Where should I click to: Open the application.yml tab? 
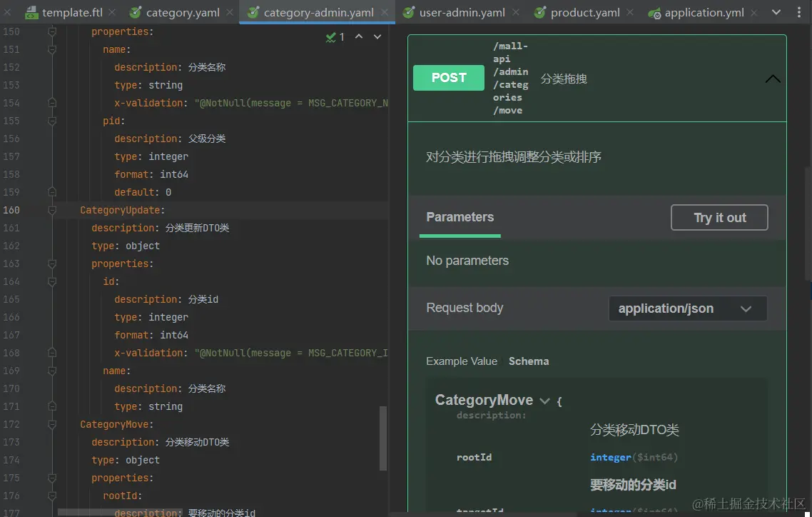coord(704,12)
